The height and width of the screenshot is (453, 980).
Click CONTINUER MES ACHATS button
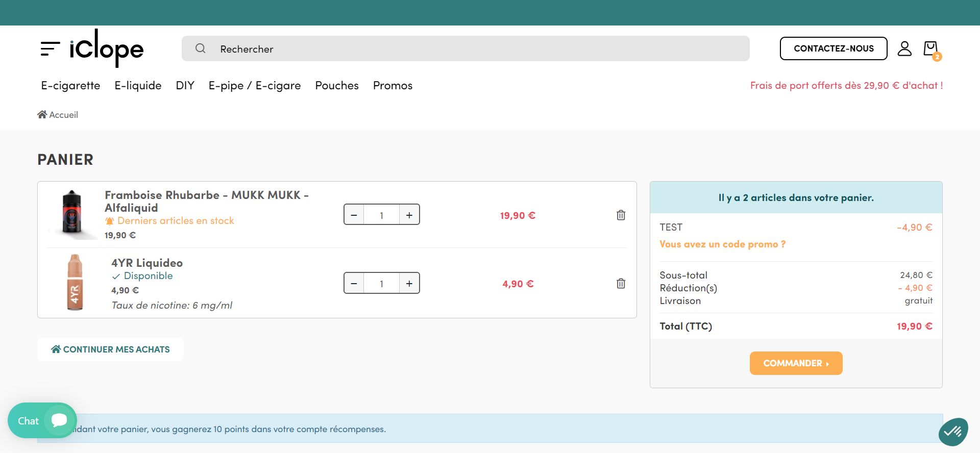pos(110,349)
